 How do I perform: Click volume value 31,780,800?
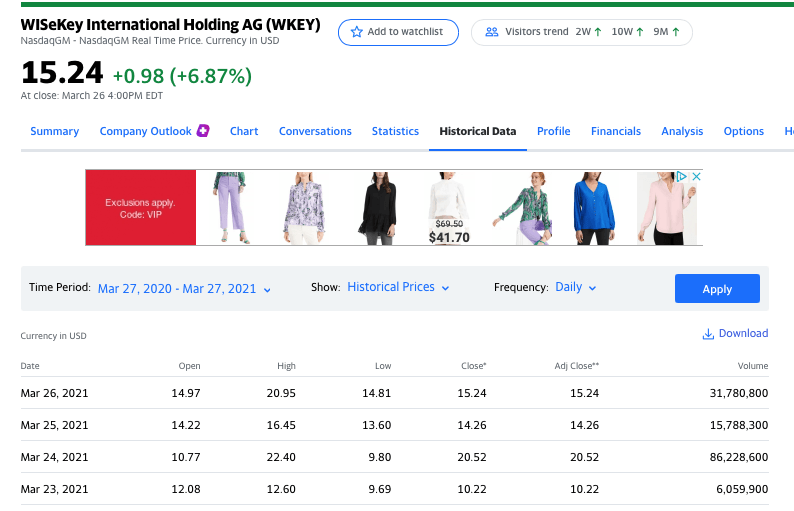pos(739,393)
